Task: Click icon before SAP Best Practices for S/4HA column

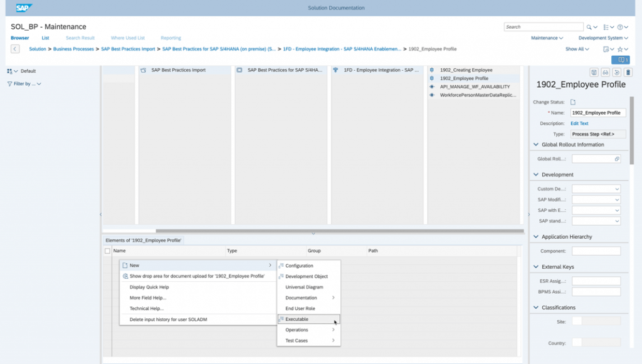Action: tap(239, 70)
